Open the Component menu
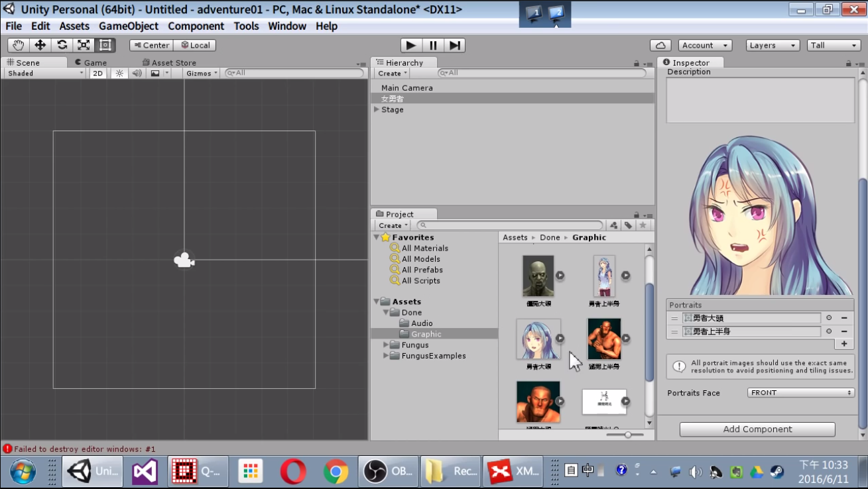This screenshot has width=868, height=489. [x=196, y=26]
